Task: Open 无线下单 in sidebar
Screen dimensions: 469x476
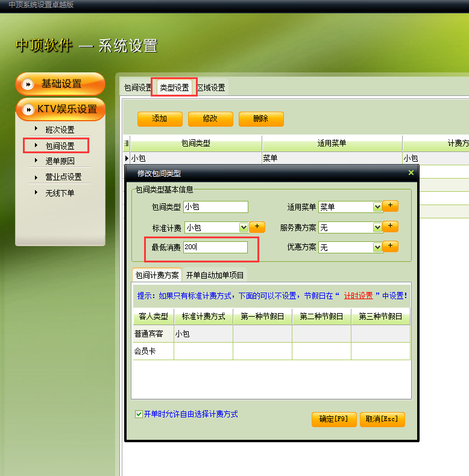Action: (60, 193)
